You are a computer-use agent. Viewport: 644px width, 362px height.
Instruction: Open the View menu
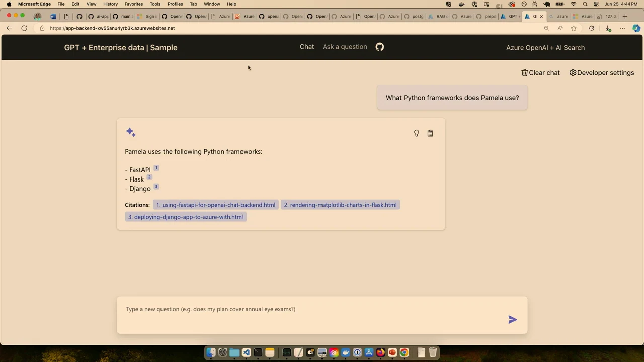click(x=91, y=4)
